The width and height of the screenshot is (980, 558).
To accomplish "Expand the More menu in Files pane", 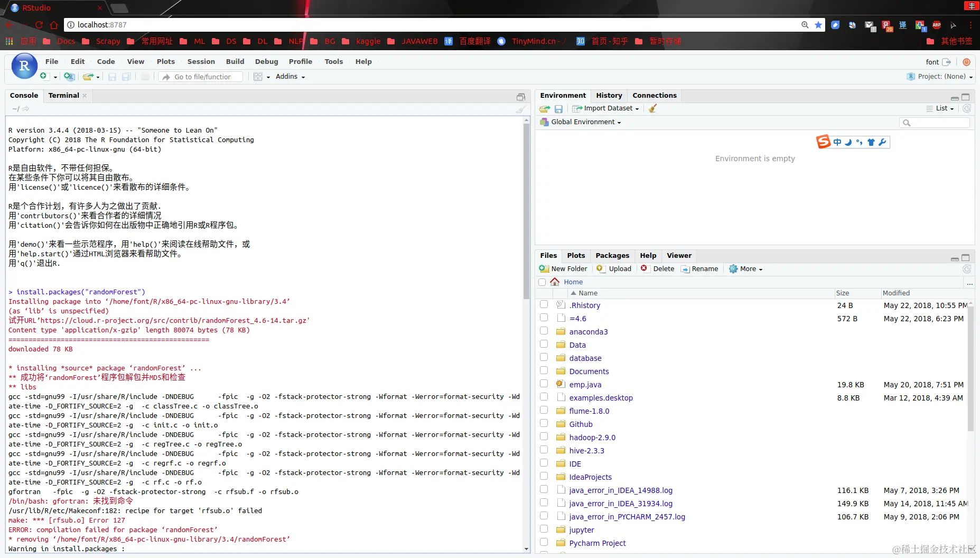I will pyautogui.click(x=745, y=268).
